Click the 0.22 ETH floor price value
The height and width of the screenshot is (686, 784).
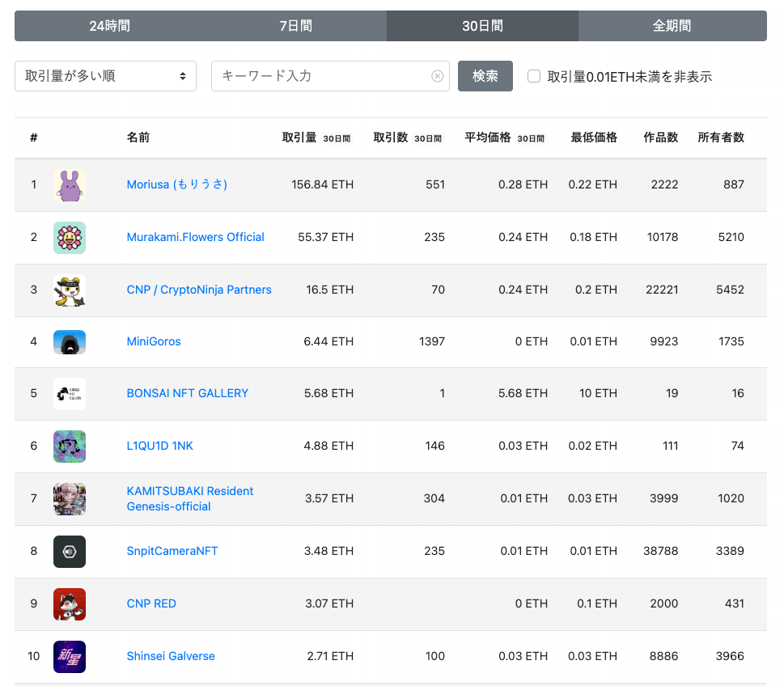[x=592, y=184]
